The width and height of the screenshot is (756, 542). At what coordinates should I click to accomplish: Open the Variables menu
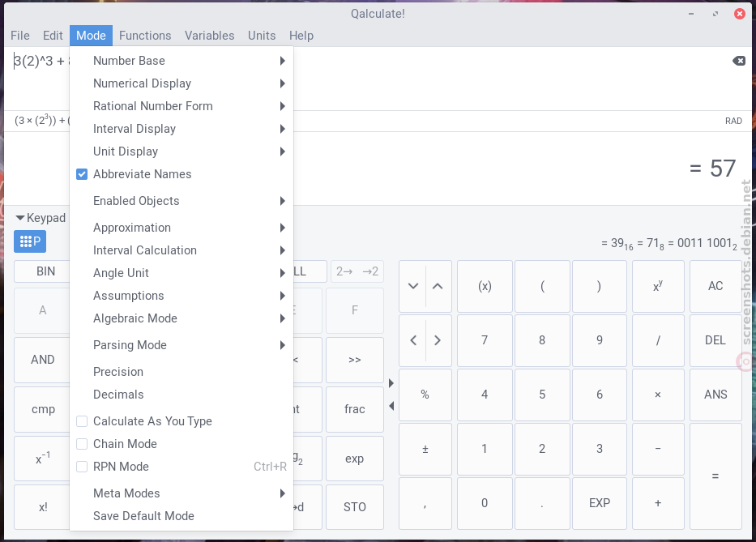tap(210, 36)
